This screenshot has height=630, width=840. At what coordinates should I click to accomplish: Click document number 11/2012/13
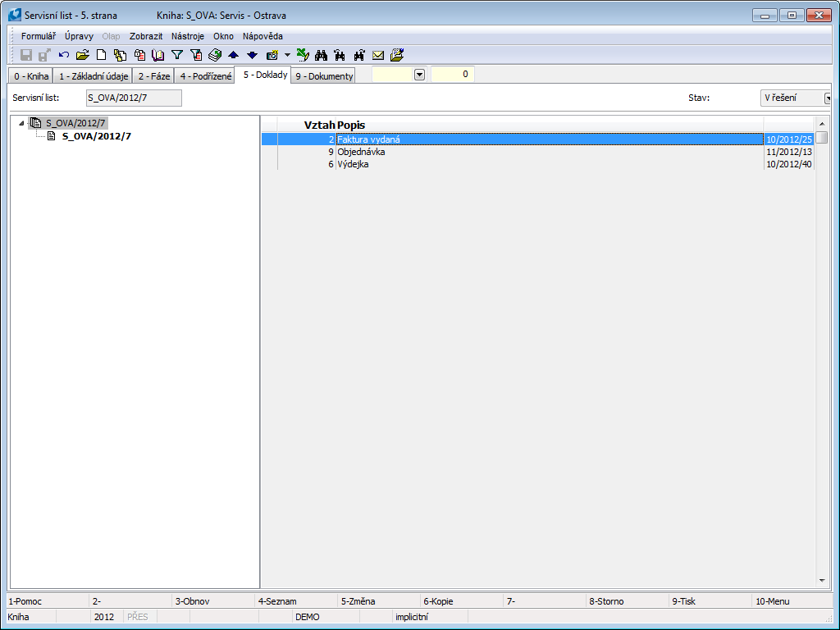(788, 152)
